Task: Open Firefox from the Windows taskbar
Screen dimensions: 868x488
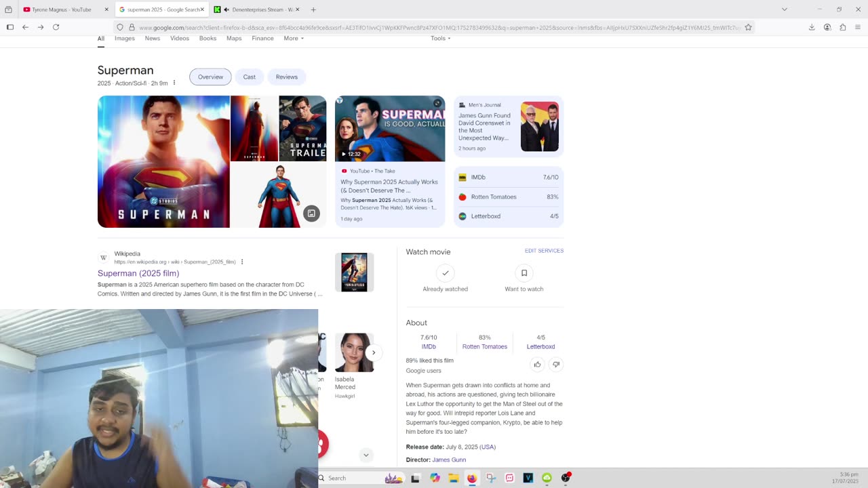Action: click(x=472, y=478)
